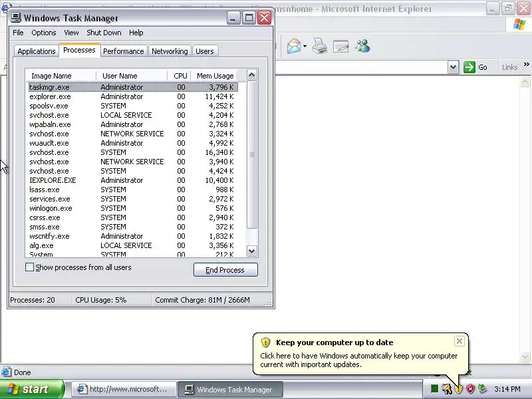Click the process list scrollbar thumb
Screen dimensions: 532x399
point(251,154)
